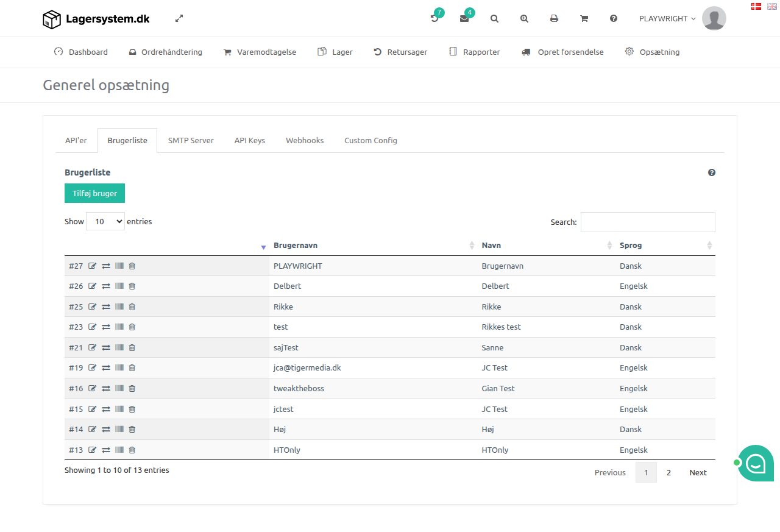Open barcode icon for user #25 Rikke
This screenshot has height=532, width=780.
[x=119, y=307]
